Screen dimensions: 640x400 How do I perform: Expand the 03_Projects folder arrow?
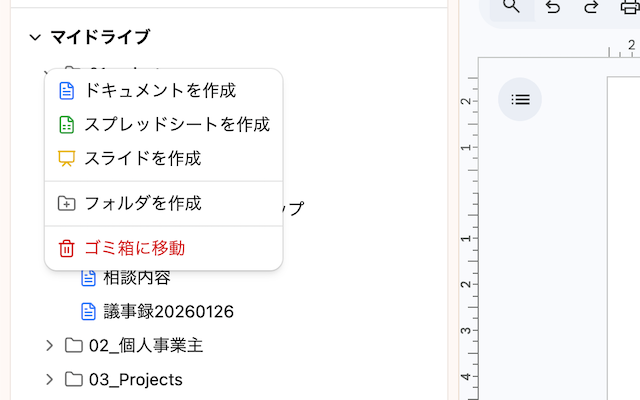[x=49, y=379]
